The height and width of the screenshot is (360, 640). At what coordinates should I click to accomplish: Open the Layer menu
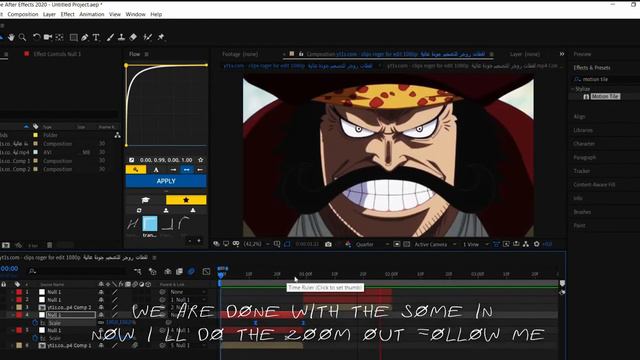tap(49, 14)
